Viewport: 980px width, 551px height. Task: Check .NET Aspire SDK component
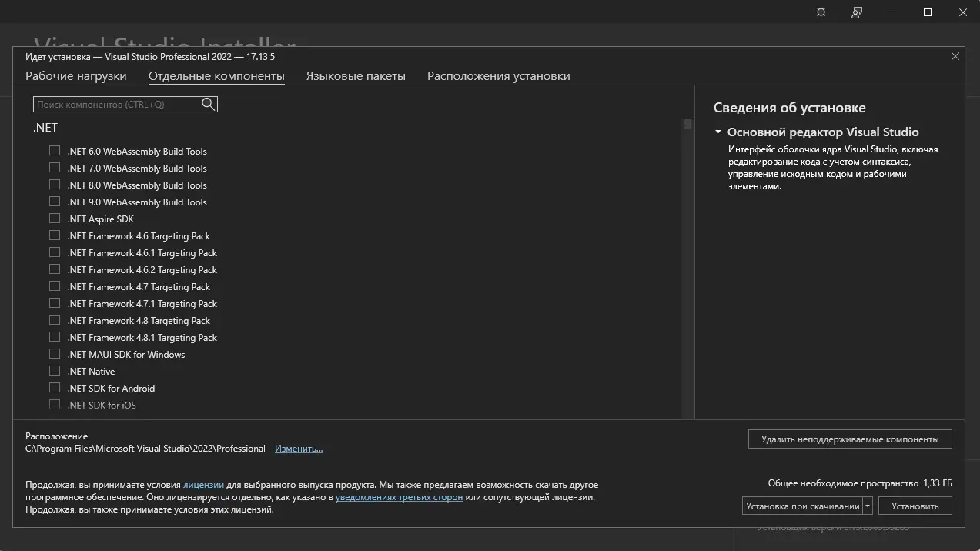pos(55,219)
